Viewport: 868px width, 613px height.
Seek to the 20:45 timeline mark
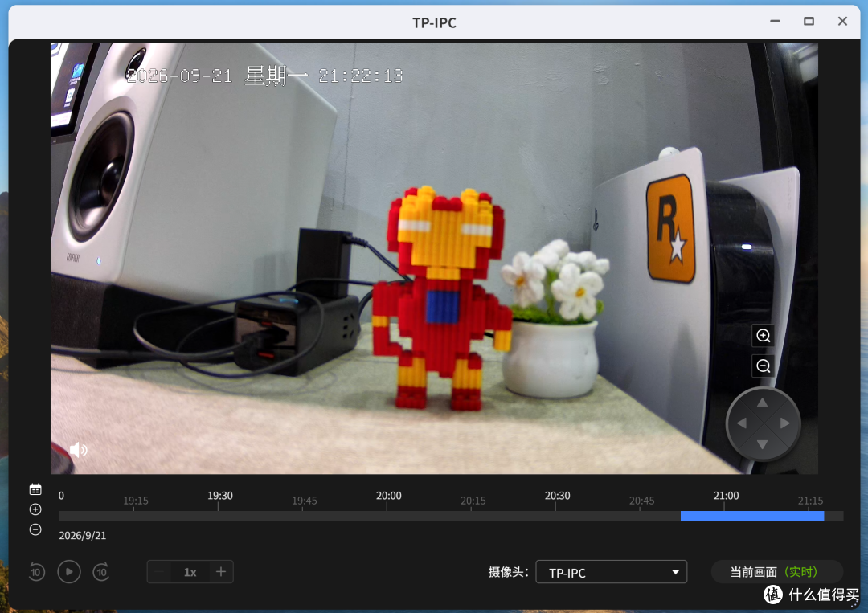(641, 501)
